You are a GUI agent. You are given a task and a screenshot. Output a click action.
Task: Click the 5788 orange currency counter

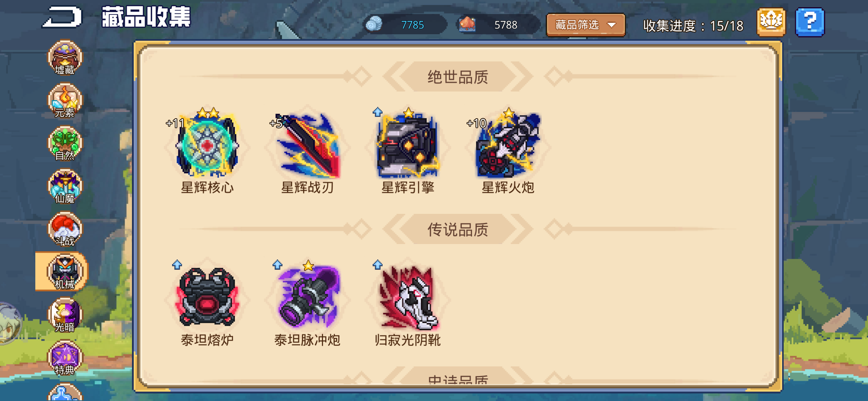click(498, 25)
